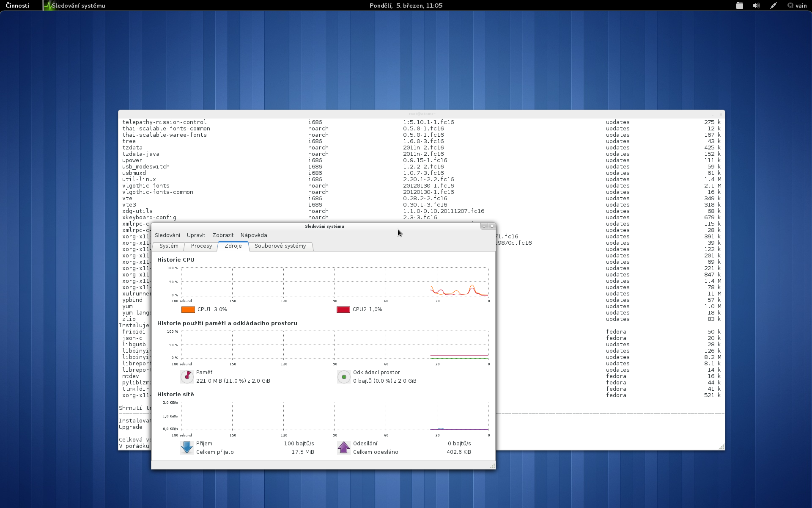Open the CPU1 orange color swatch
Image resolution: width=812 pixels, height=508 pixels.
pos(188,309)
